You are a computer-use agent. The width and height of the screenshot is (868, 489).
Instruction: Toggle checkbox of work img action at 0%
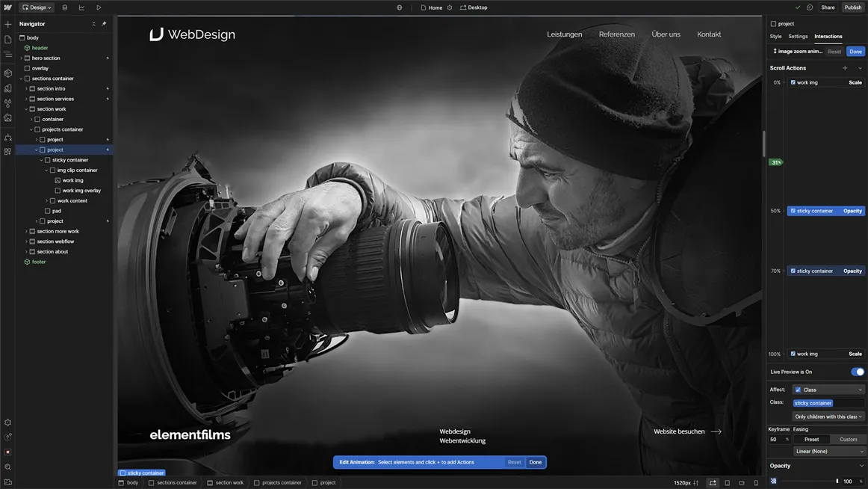coord(793,82)
